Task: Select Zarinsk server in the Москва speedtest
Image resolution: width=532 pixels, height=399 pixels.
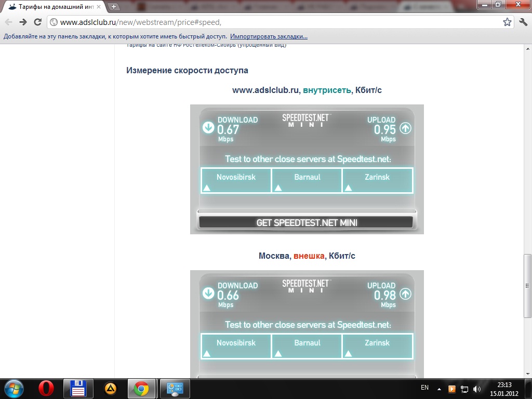Action: click(378, 346)
